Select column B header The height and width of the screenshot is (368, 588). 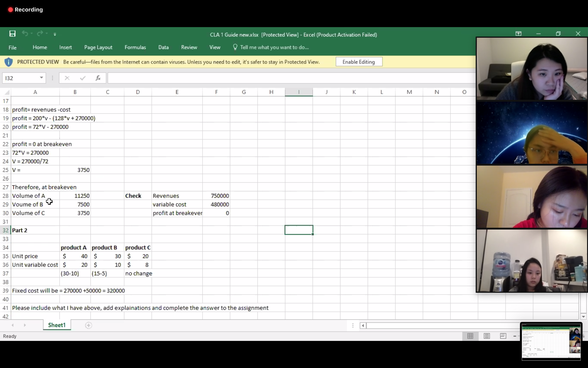pos(75,92)
